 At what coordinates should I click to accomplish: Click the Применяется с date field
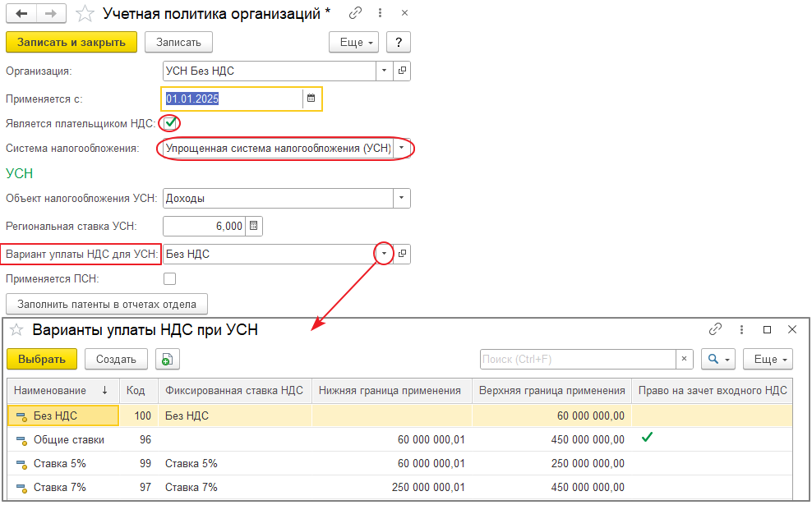point(233,99)
